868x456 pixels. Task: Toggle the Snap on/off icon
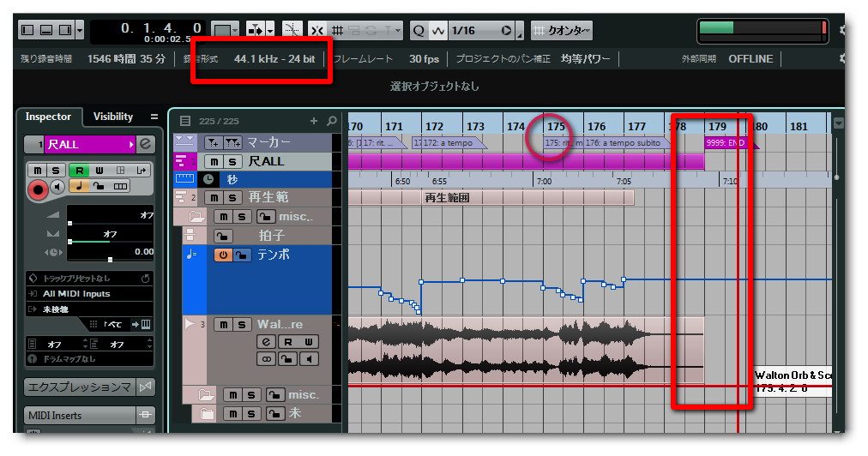pyautogui.click(x=317, y=31)
